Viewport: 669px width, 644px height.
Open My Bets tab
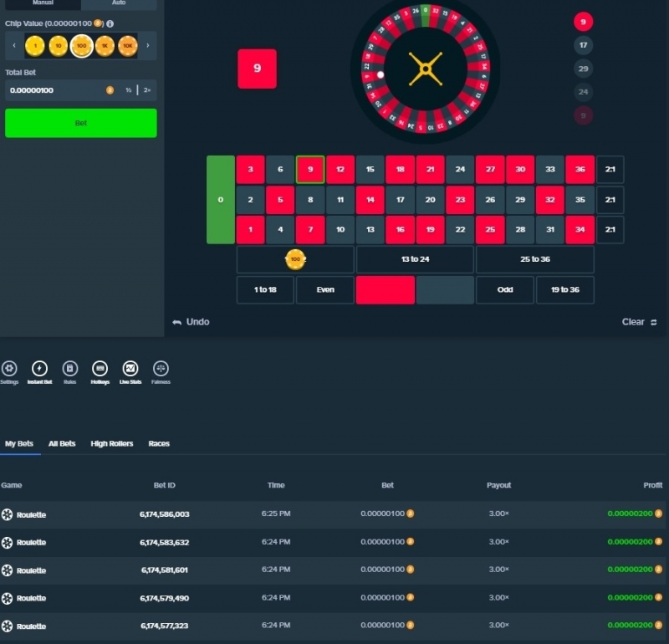point(19,443)
